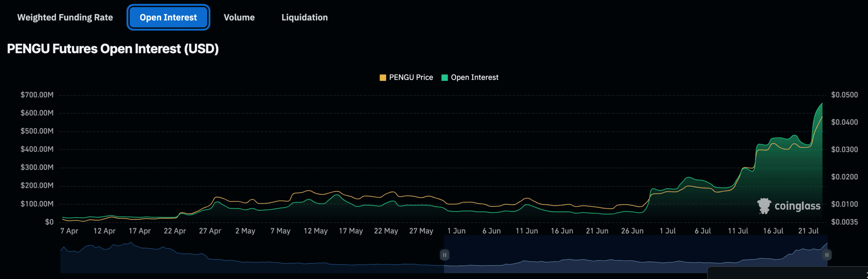
Task: Click the '16 Jul' x-axis label
Action: (773, 231)
